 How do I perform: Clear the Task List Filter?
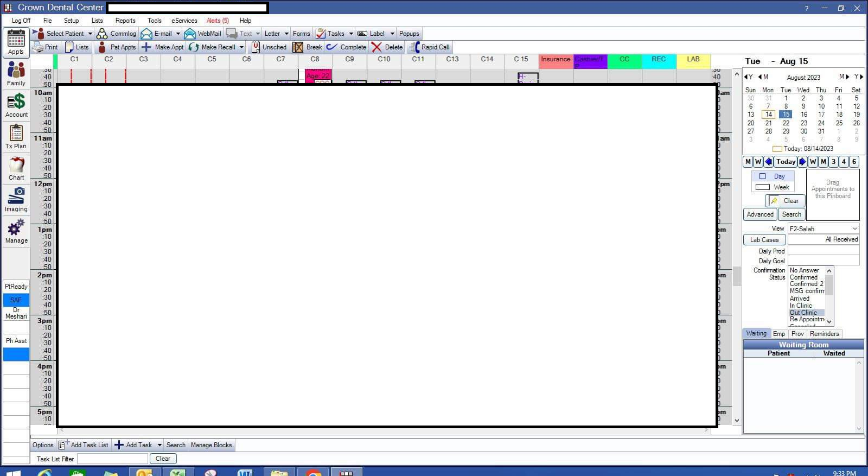tap(163, 459)
